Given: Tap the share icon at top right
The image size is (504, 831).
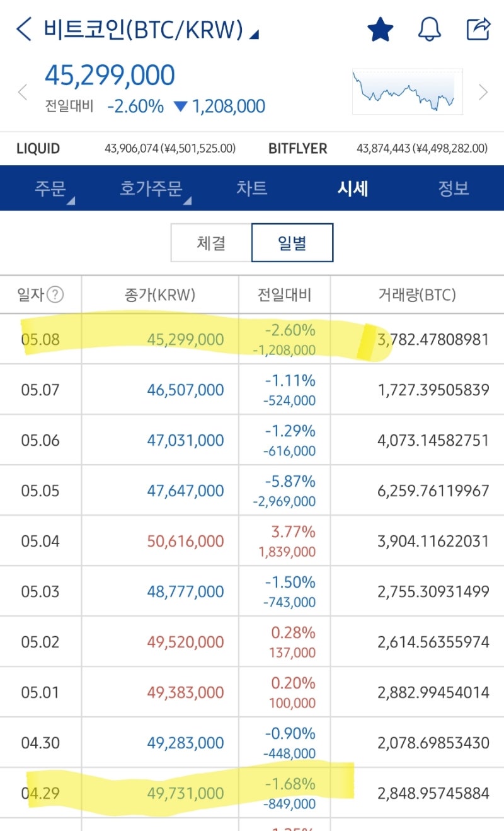Looking at the screenshot, I should point(480,28).
